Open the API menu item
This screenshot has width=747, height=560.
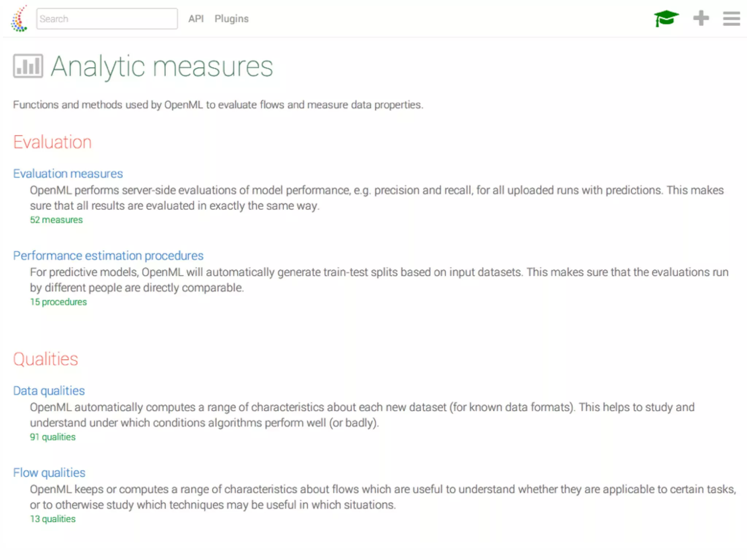coord(196,19)
